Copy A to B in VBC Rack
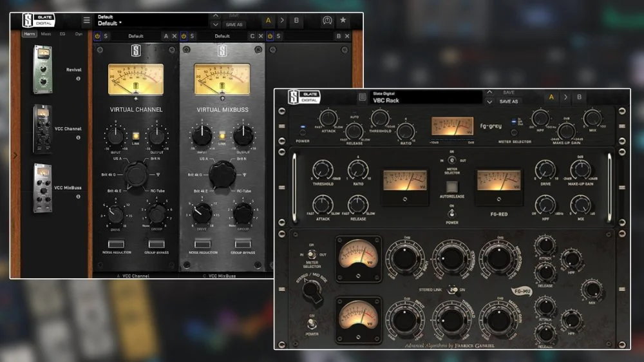Viewport: 644px width, 362px height. tap(565, 97)
